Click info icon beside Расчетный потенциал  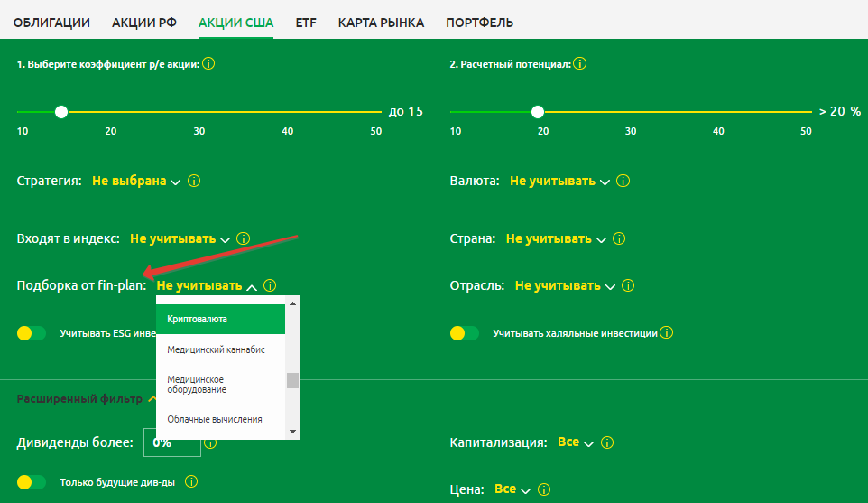pyautogui.click(x=579, y=64)
